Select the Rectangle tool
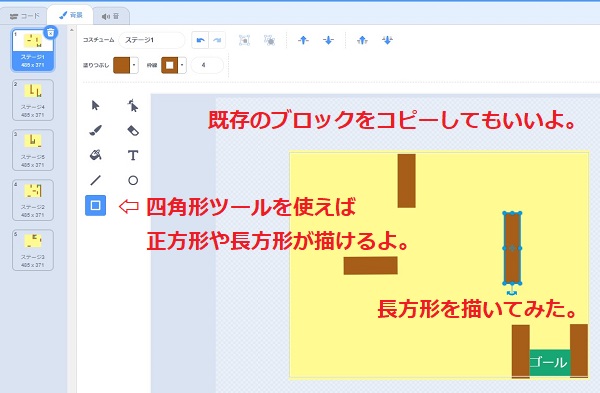The height and width of the screenshot is (393, 600). point(96,205)
